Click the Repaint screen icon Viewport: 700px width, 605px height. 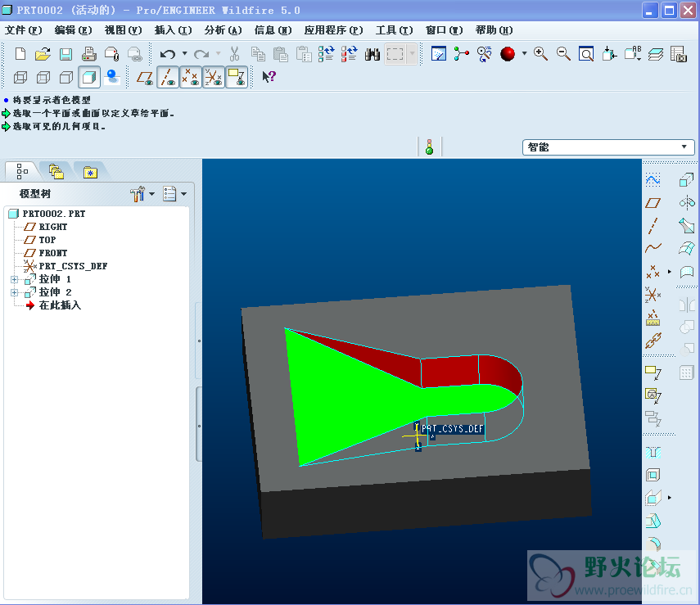click(439, 54)
